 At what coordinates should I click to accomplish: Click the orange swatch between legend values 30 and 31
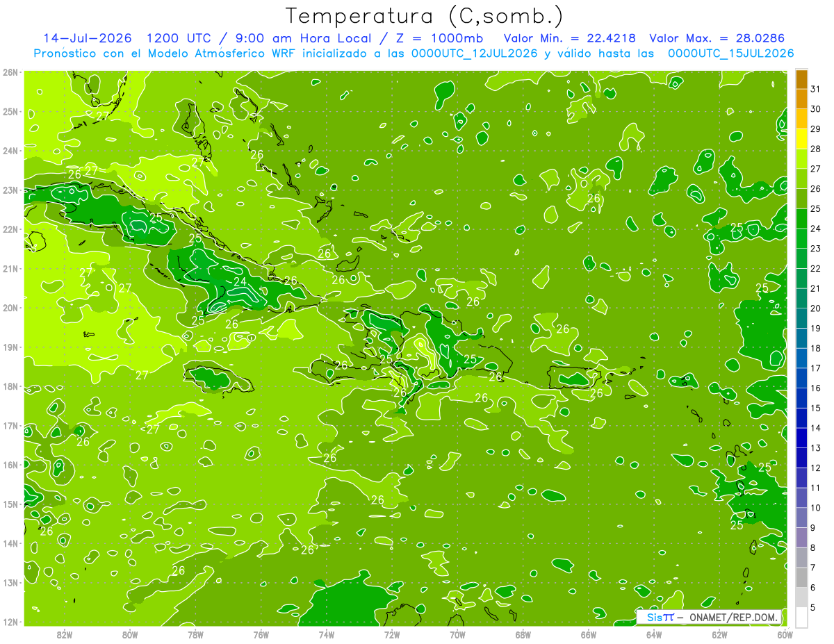tap(801, 99)
